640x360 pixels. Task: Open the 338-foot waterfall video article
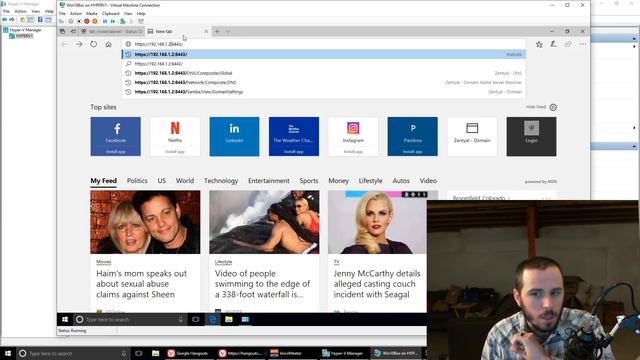coord(262,284)
